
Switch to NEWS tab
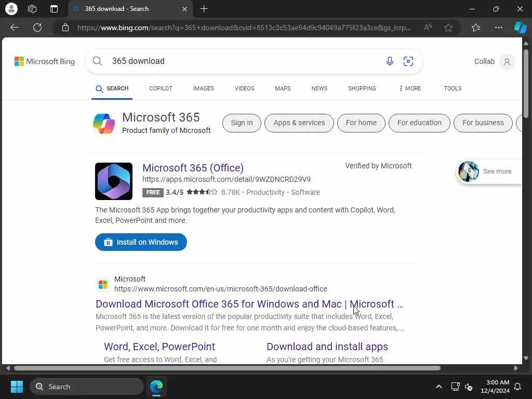coord(320,88)
